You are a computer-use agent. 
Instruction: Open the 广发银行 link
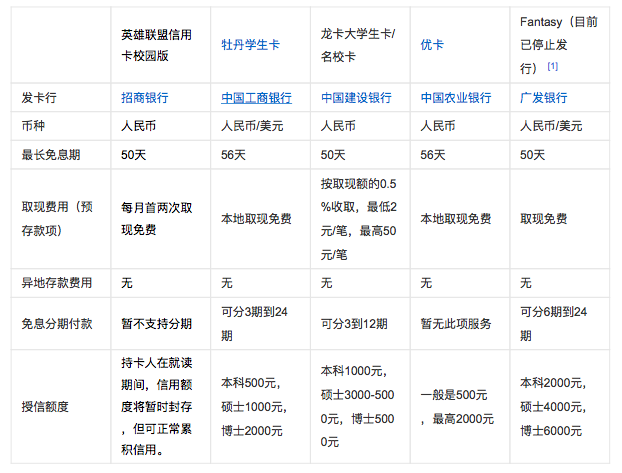coord(543,98)
